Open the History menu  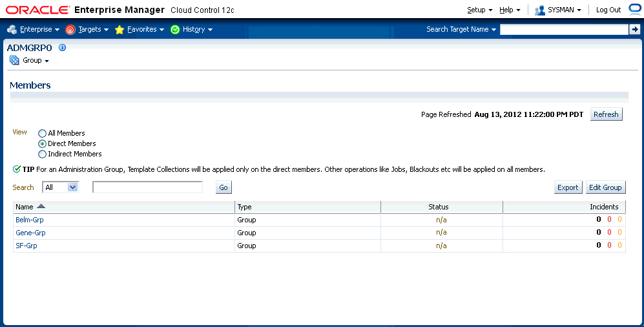coord(198,30)
